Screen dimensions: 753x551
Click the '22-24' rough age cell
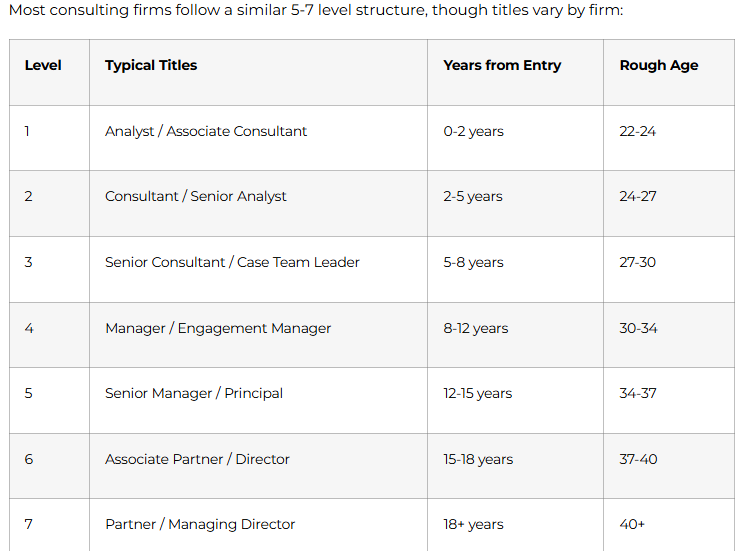[x=637, y=131]
